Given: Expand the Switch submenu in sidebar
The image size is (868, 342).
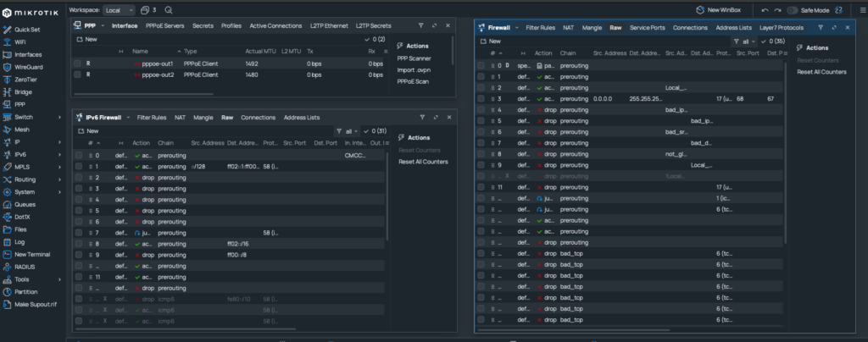Looking at the screenshot, I should tap(59, 117).
